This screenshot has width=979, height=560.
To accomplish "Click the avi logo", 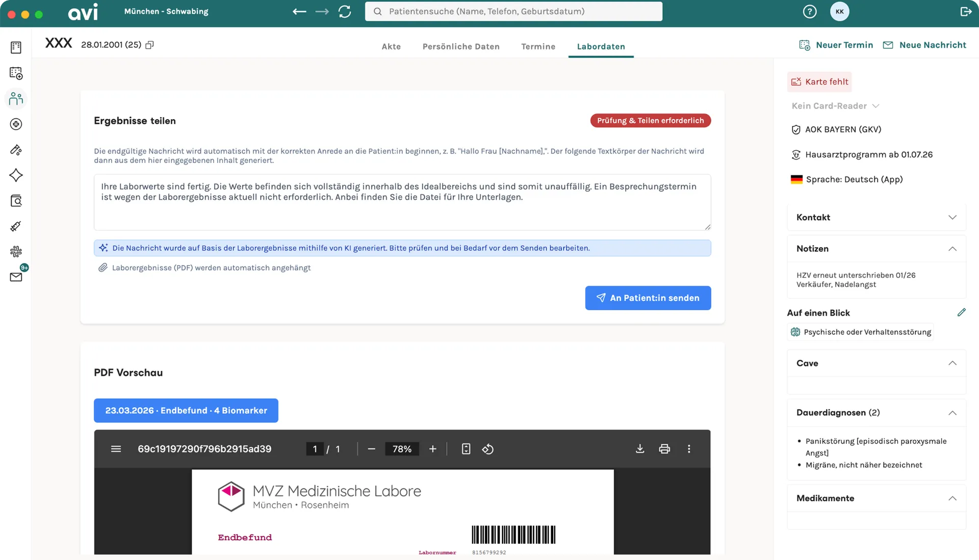I will click(x=83, y=11).
